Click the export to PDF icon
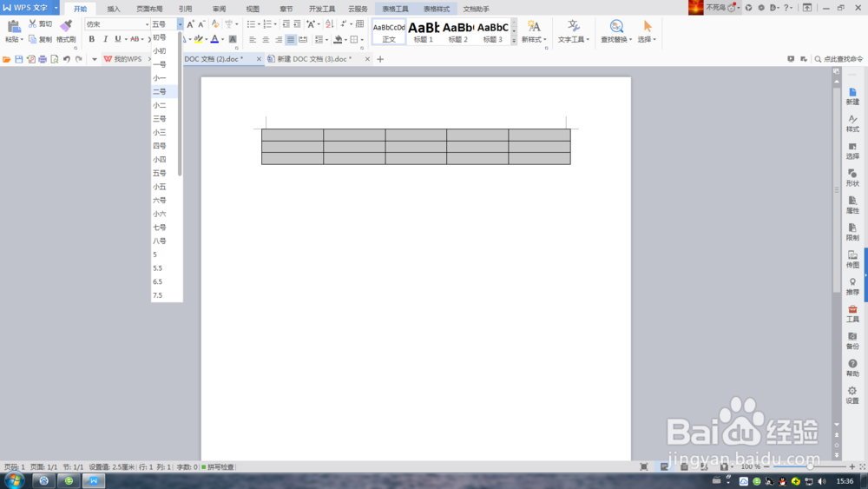This screenshot has width=868, height=489. (x=31, y=59)
